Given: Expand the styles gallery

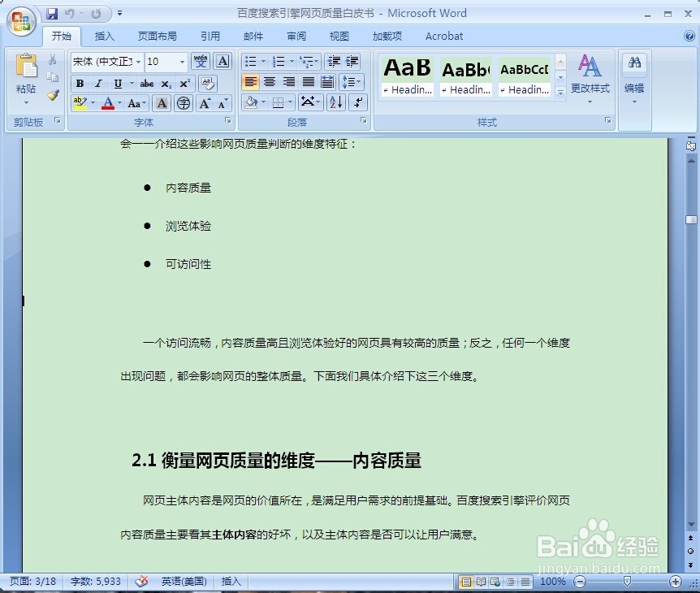Looking at the screenshot, I should [x=560, y=92].
